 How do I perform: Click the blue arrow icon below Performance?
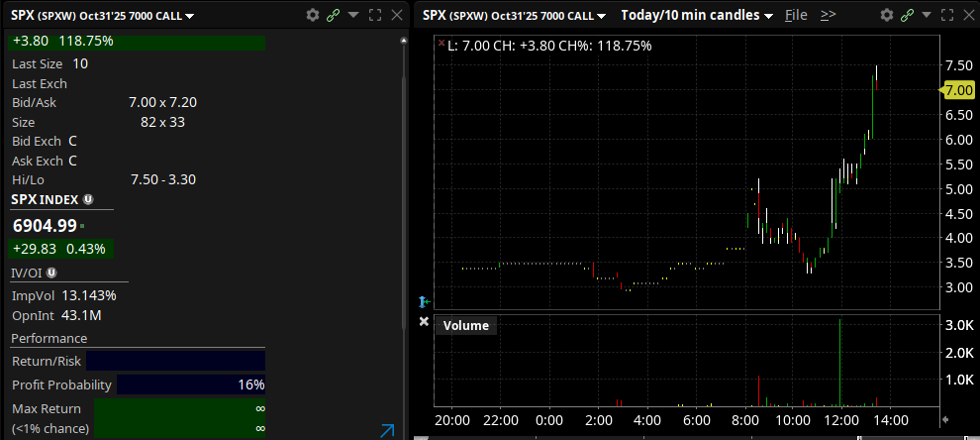click(x=387, y=430)
